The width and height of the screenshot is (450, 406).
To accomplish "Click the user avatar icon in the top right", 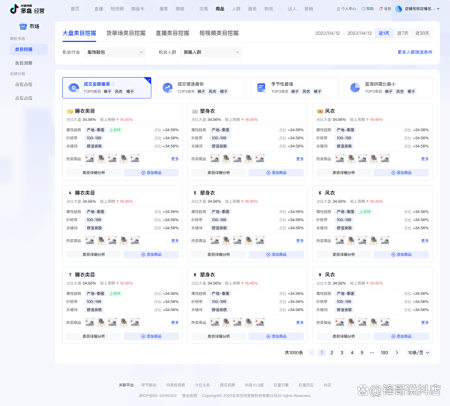I will click(399, 9).
